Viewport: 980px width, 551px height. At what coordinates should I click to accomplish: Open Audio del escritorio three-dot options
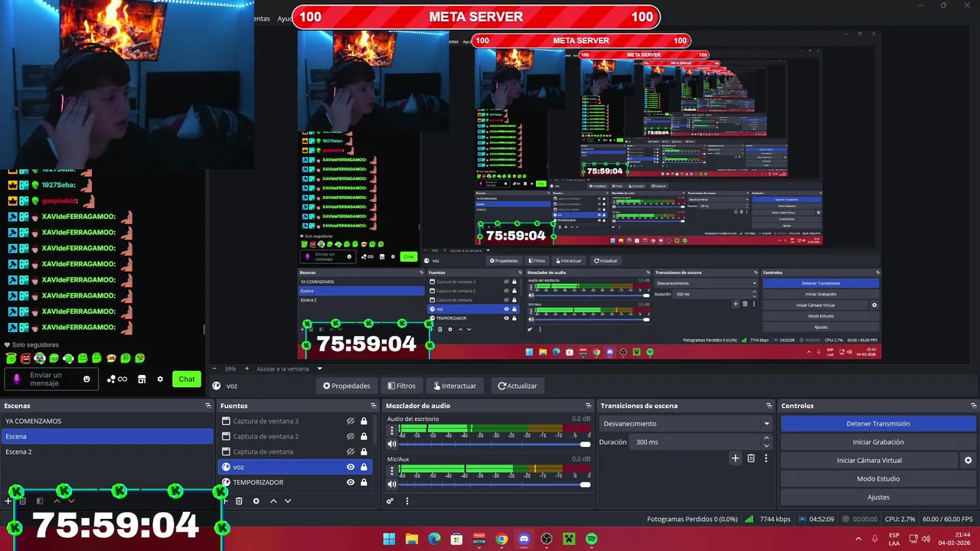click(x=392, y=431)
